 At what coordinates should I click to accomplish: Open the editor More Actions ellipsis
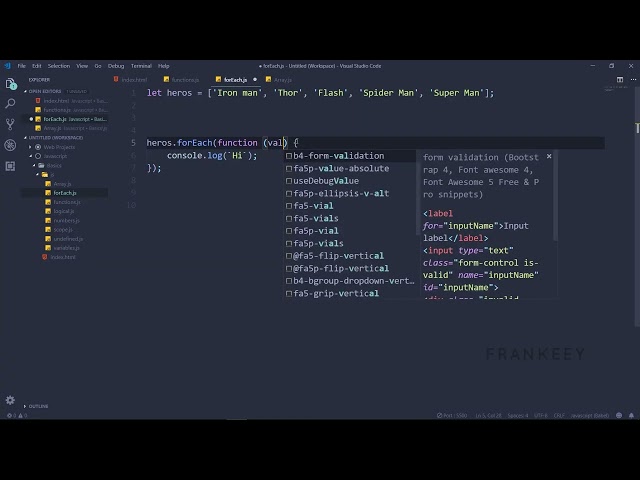pos(633,80)
